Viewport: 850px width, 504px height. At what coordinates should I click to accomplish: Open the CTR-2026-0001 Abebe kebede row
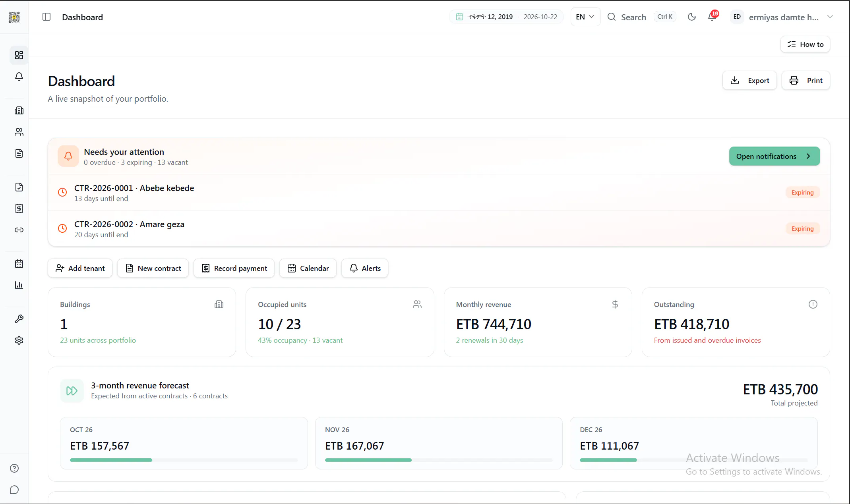click(439, 193)
